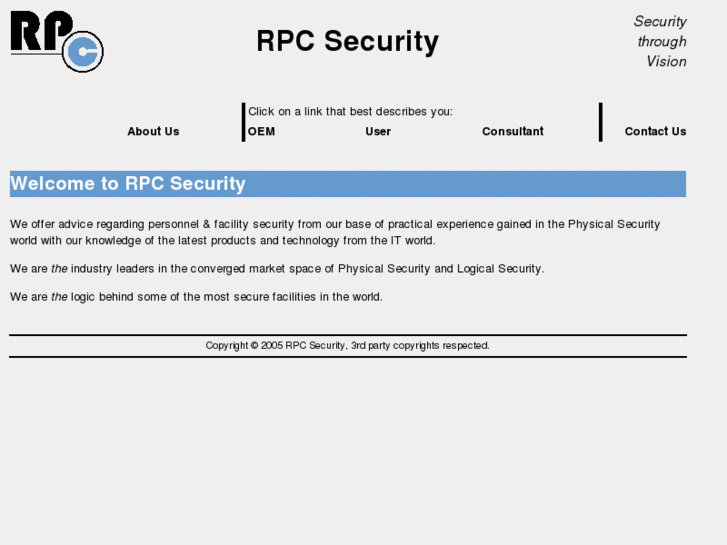The image size is (727, 545).
Task: Go to the Consultant section
Action: coord(512,131)
